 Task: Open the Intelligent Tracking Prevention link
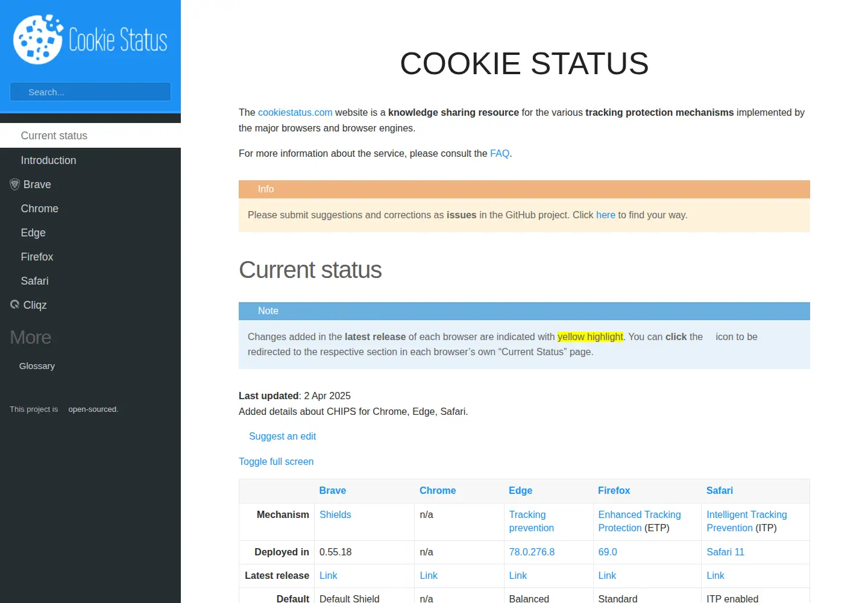coord(746,521)
